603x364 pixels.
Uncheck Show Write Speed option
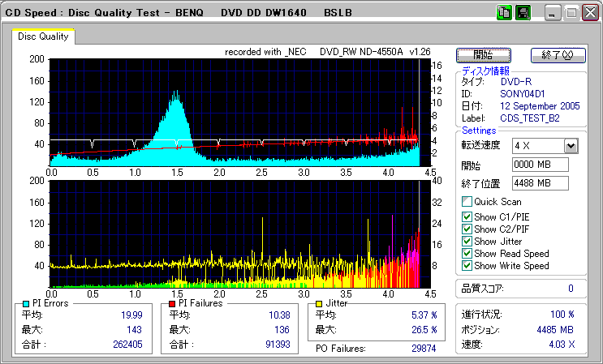467,266
